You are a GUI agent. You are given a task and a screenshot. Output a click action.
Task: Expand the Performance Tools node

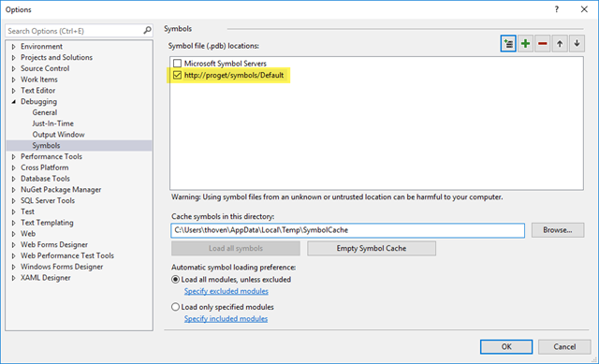pos(14,157)
